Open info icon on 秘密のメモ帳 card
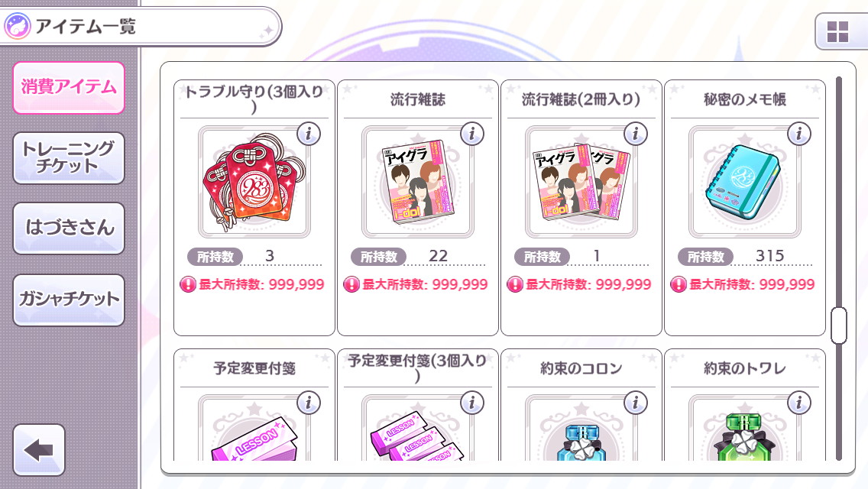The height and width of the screenshot is (489, 868). coord(798,134)
